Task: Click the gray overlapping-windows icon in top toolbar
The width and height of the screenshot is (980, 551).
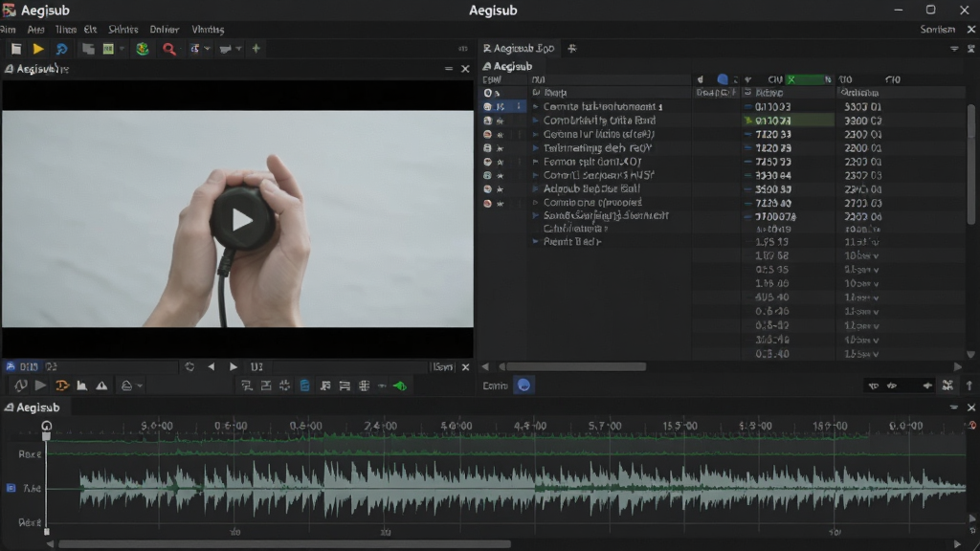Action: 88,49
